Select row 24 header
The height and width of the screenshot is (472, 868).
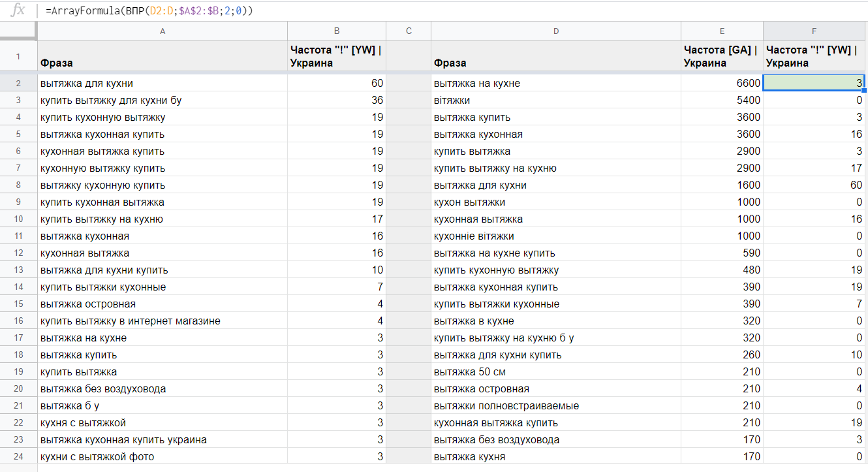[18, 457]
